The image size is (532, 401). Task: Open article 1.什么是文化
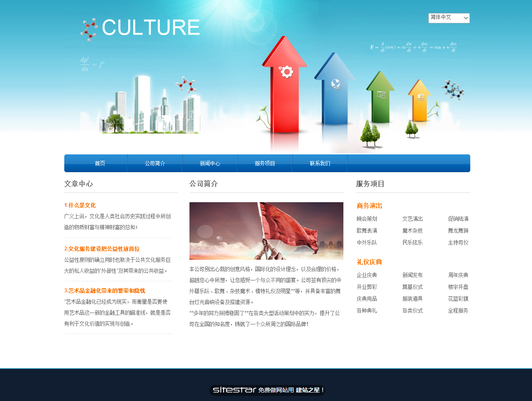click(80, 205)
